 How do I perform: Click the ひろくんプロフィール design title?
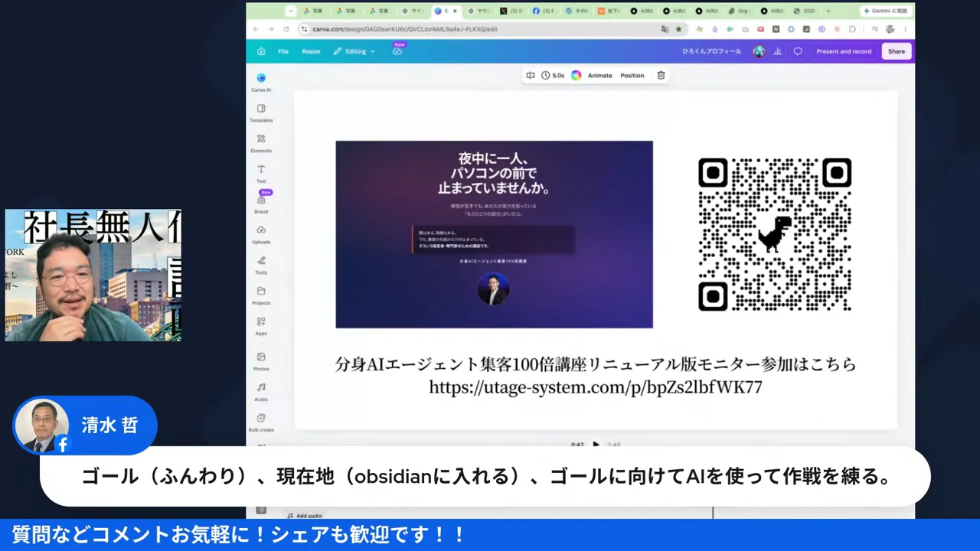coord(711,51)
